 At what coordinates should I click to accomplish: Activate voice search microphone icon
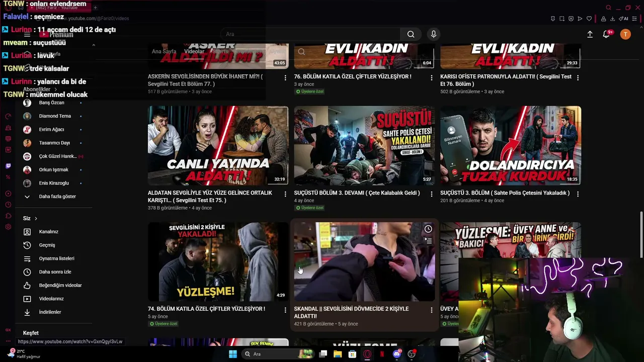point(434,34)
